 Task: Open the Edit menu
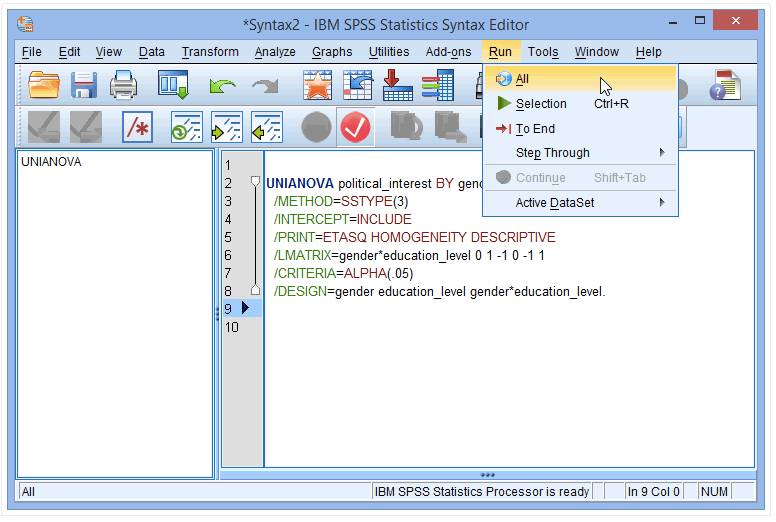tap(69, 52)
